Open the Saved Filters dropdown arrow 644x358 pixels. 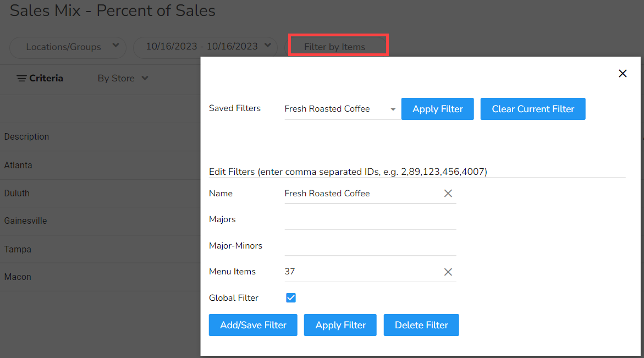point(393,109)
